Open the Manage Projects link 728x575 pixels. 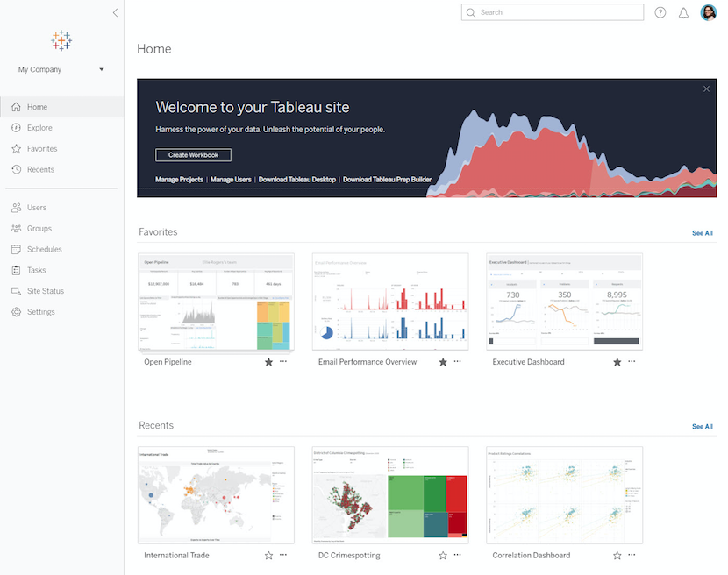(179, 180)
